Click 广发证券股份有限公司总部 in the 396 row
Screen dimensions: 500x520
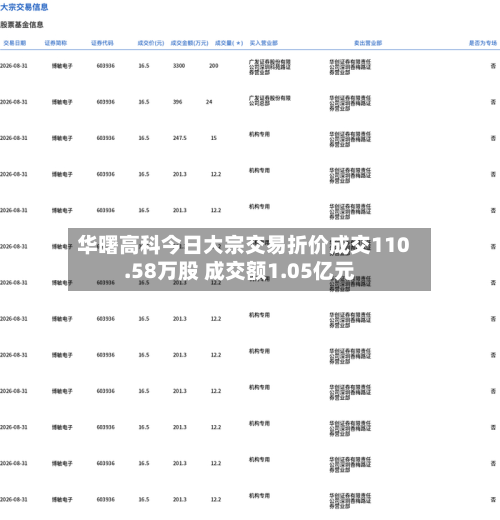coord(270,100)
